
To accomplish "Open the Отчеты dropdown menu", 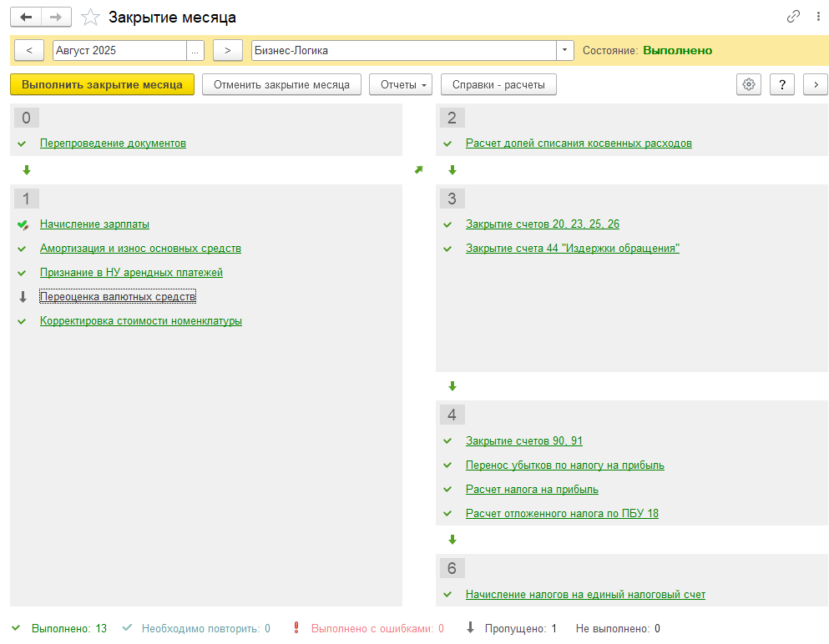I will coord(401,84).
